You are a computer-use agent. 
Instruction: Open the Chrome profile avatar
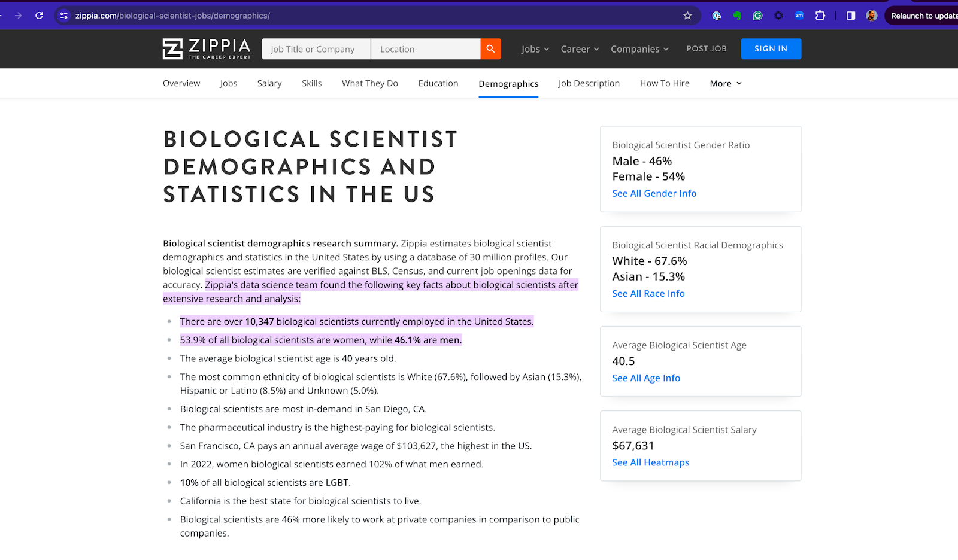872,16
